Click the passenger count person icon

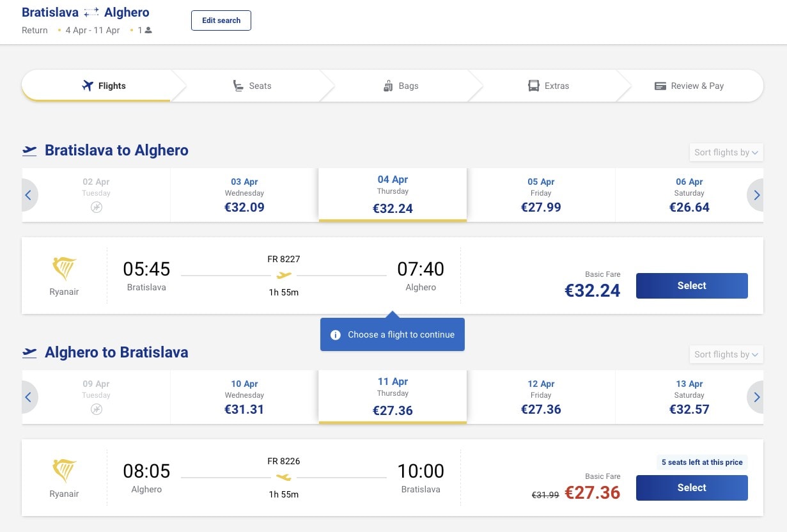click(148, 30)
